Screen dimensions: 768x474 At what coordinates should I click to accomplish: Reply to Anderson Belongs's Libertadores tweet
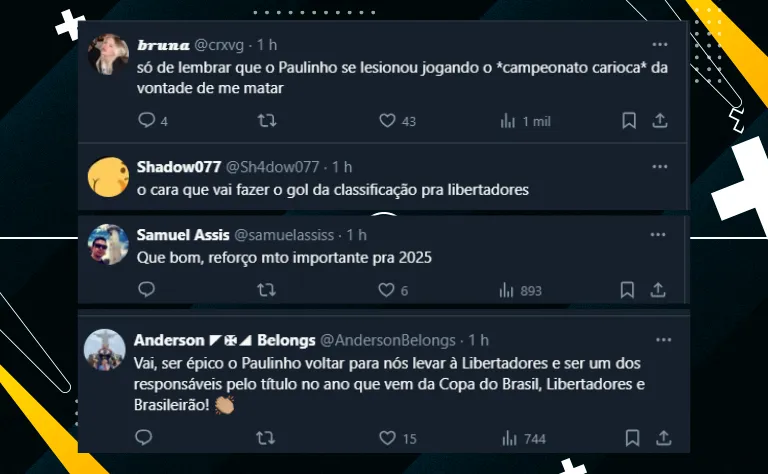[144, 438]
